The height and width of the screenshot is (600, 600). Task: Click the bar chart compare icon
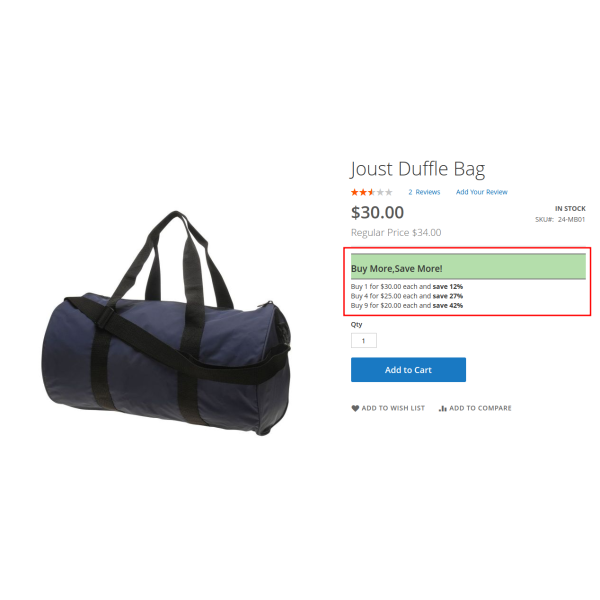pyautogui.click(x=443, y=408)
